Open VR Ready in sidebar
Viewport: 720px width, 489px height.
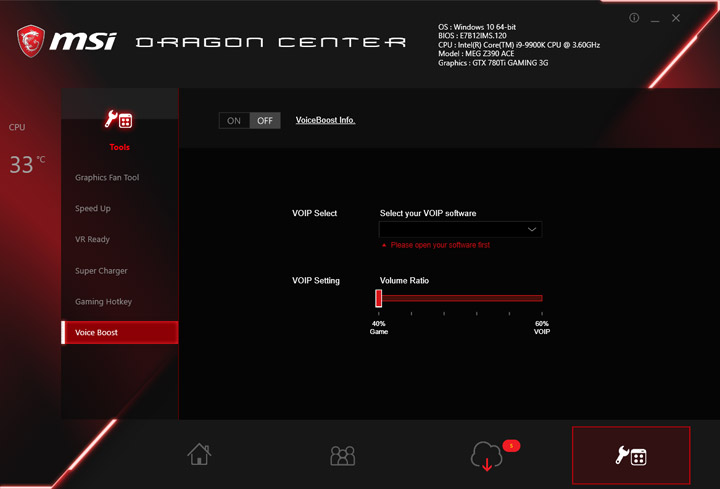pos(92,239)
